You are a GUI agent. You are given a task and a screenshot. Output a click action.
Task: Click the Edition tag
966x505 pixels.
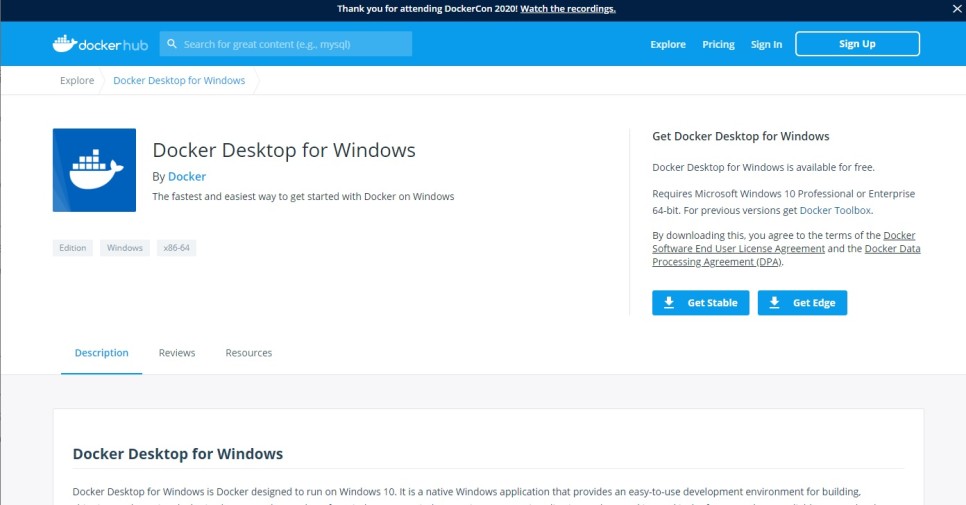point(73,248)
